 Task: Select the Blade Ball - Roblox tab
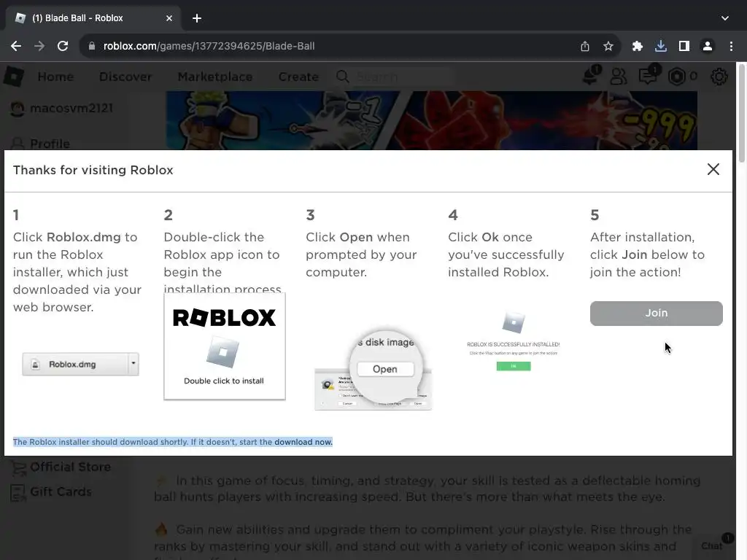coord(93,18)
